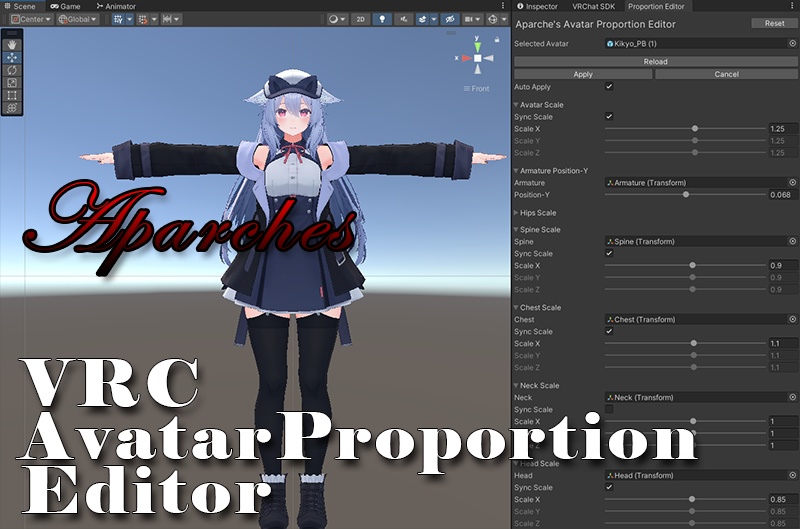
Task: Toggle scene audio icon
Action: point(404,19)
